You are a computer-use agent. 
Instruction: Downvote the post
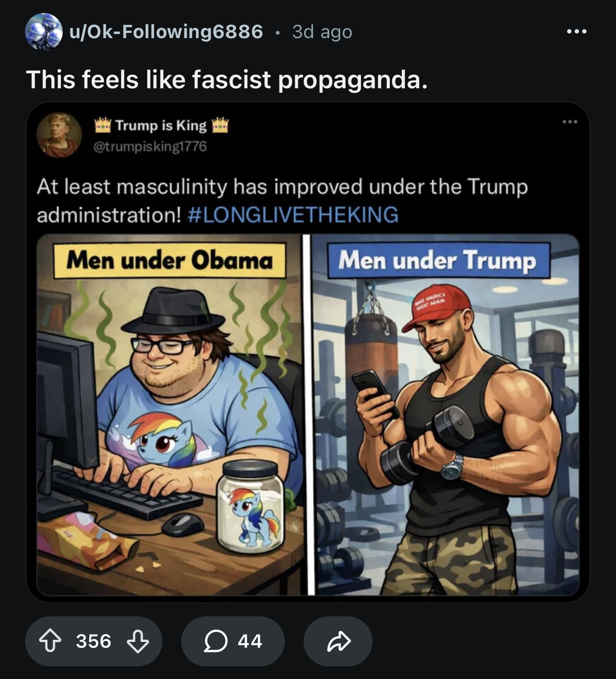pos(138,641)
